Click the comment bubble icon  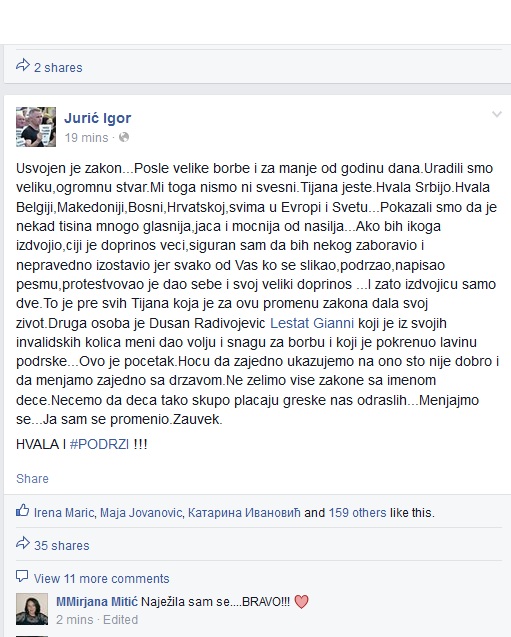pyautogui.click(x=22, y=576)
